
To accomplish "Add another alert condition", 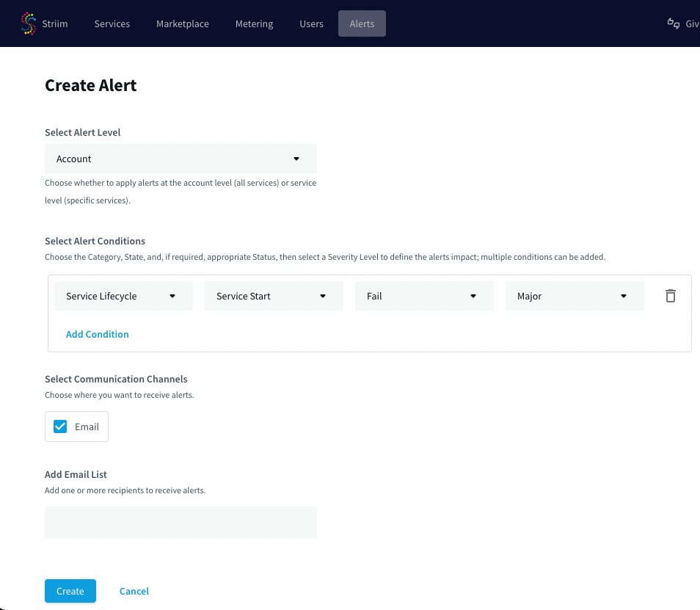I will 97,334.
